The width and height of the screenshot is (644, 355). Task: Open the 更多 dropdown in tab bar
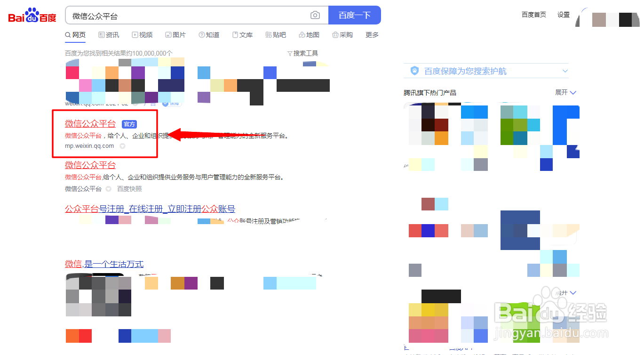[372, 34]
